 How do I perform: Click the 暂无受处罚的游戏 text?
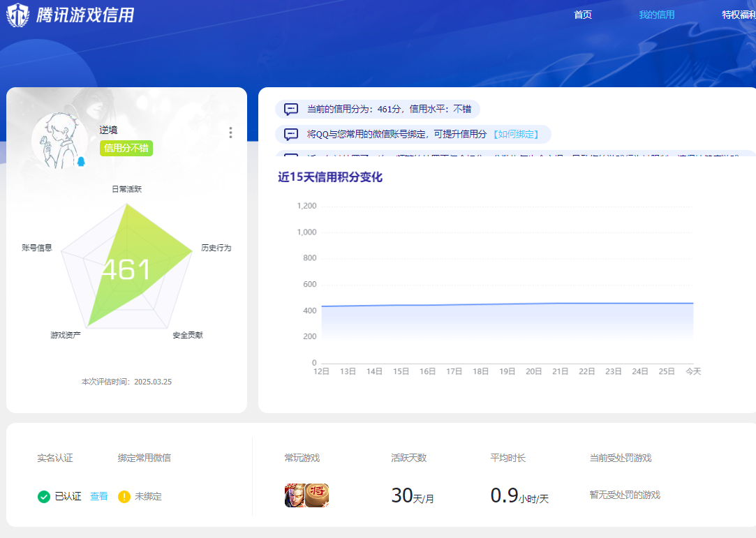625,495
